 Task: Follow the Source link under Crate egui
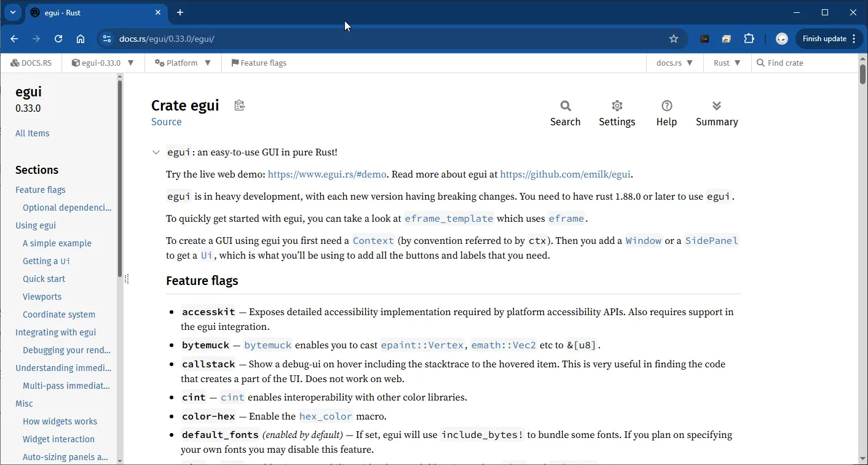point(167,122)
